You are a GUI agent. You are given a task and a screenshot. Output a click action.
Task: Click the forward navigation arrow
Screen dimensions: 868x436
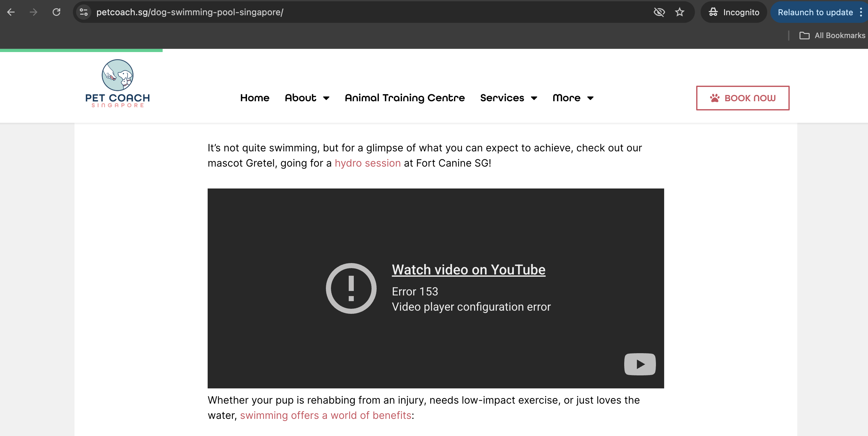pyautogui.click(x=33, y=12)
